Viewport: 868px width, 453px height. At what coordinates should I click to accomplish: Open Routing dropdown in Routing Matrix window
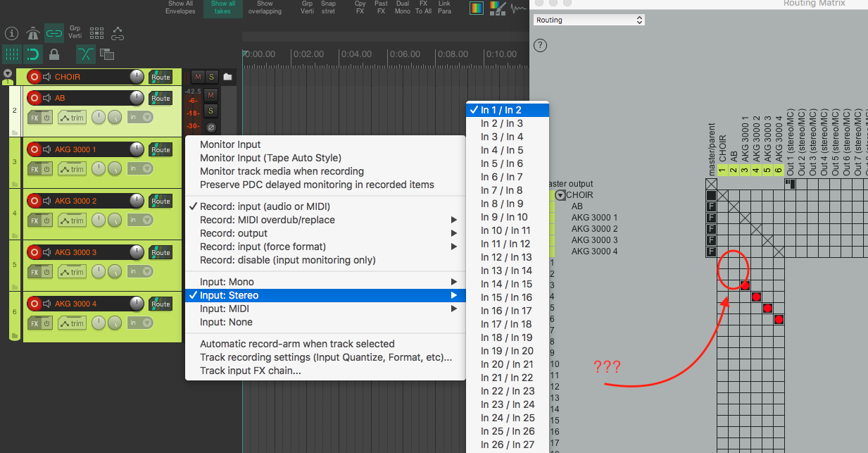click(589, 20)
